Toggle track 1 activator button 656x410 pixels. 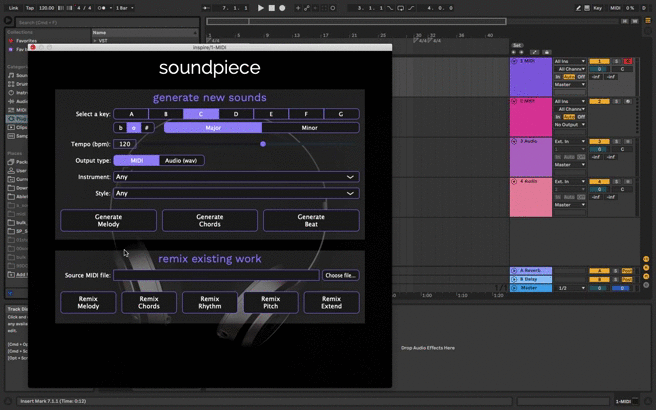coord(599,62)
